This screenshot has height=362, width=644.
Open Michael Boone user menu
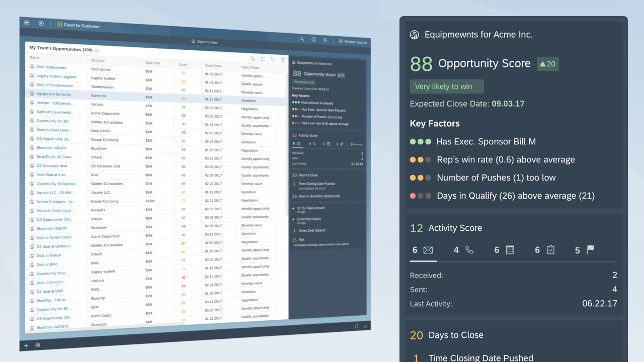click(x=353, y=42)
